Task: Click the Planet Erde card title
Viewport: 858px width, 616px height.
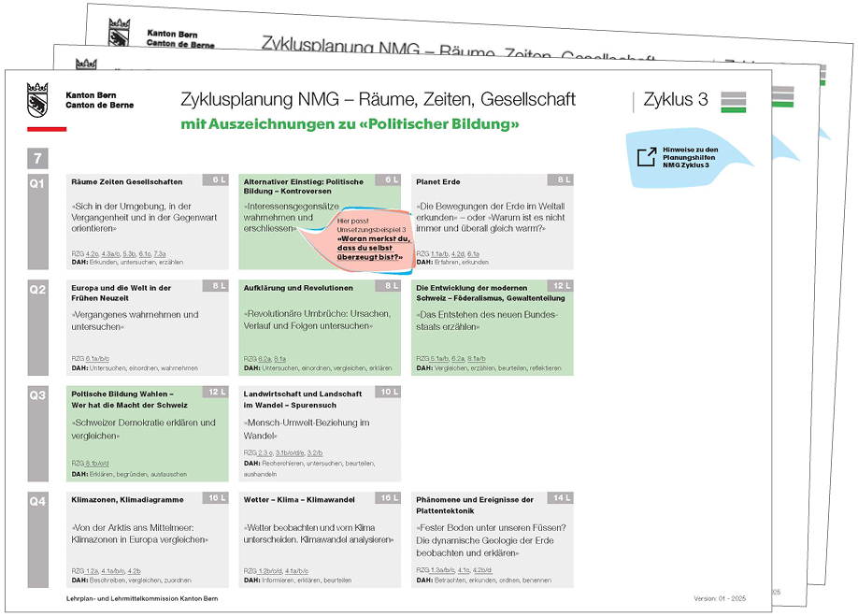Action: point(438,181)
